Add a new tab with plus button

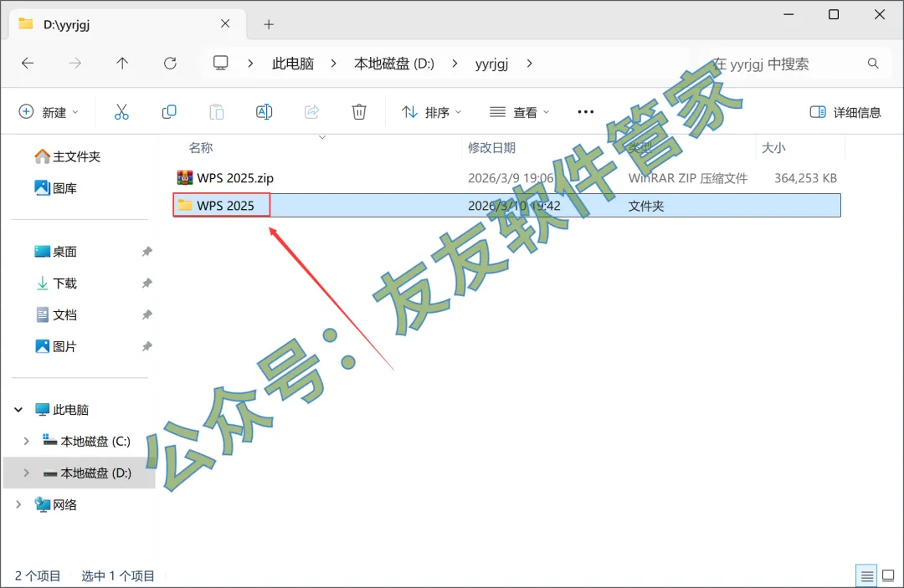(x=269, y=24)
